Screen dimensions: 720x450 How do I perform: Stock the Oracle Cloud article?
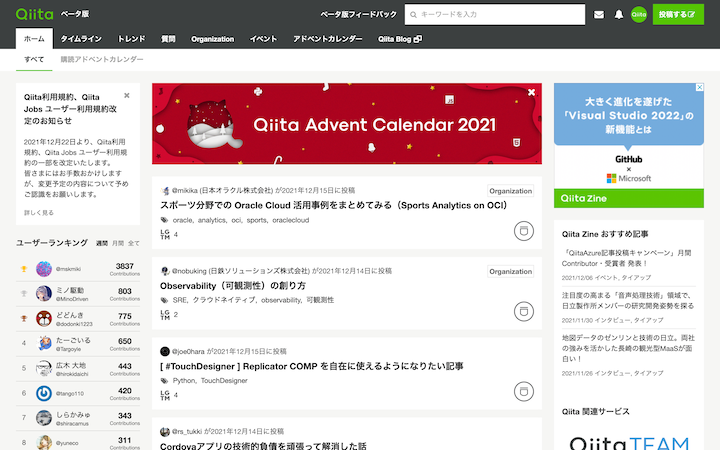pos(523,231)
